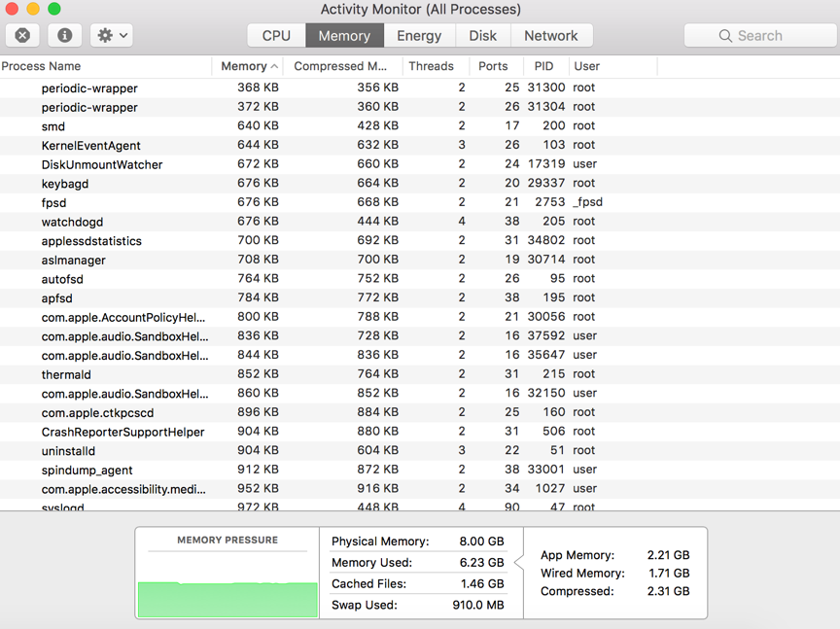Screen dimensions: 840x629
Task: Click the magnifying glass search icon
Action: (725, 36)
